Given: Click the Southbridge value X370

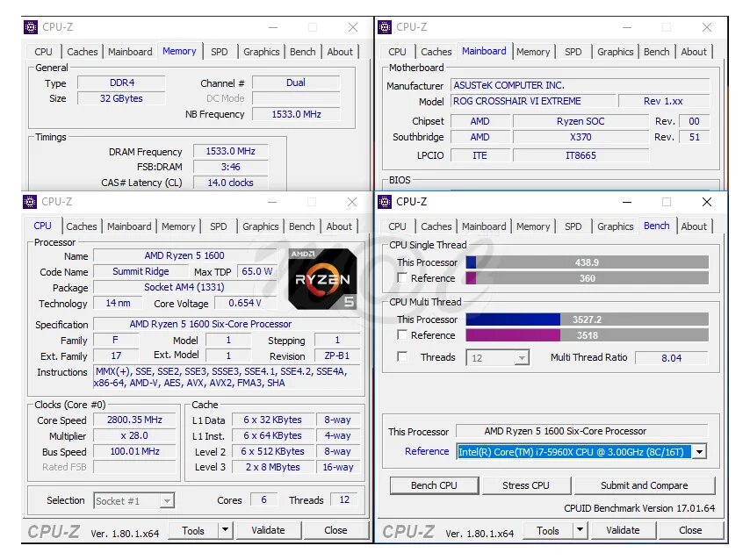Looking at the screenshot, I should (x=581, y=137).
